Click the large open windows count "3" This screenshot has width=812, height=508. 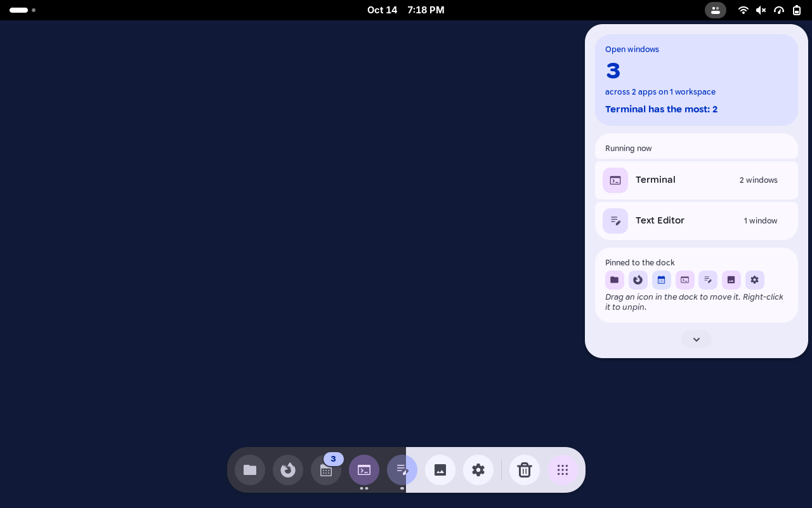point(613,70)
